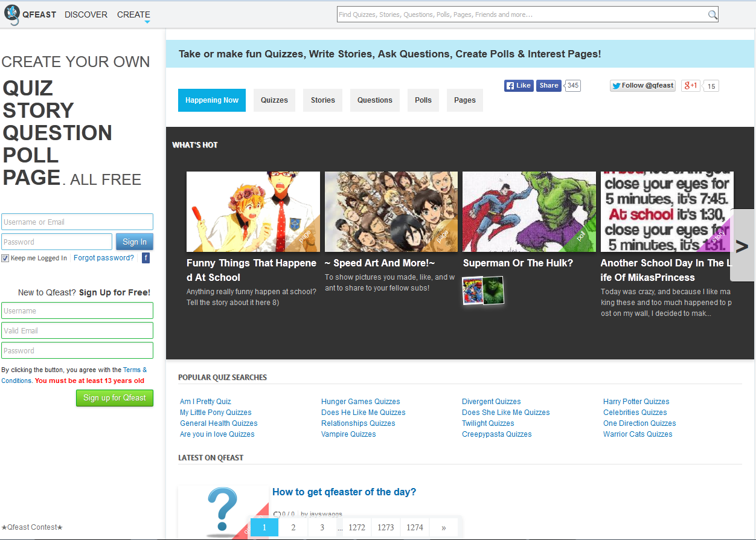Click the Superman and Hulk poll option thumbnail
Viewport: 756px width, 540px height.
coord(483,291)
